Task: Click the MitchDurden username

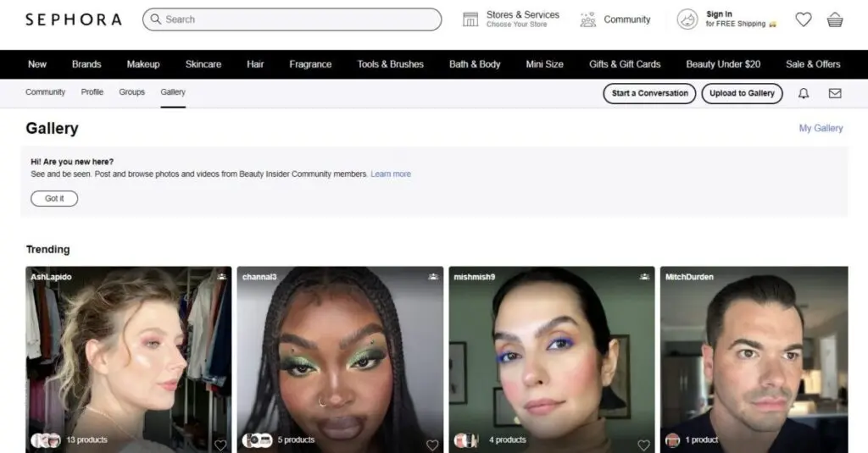Action: 689,277
